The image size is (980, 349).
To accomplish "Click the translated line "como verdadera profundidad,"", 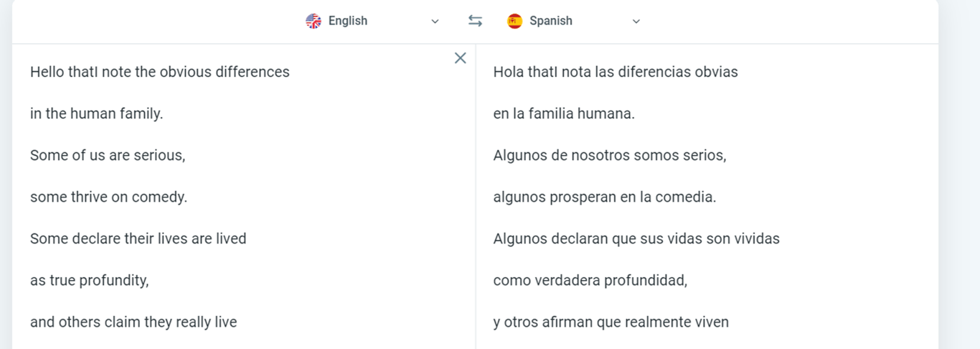I will pos(590,280).
